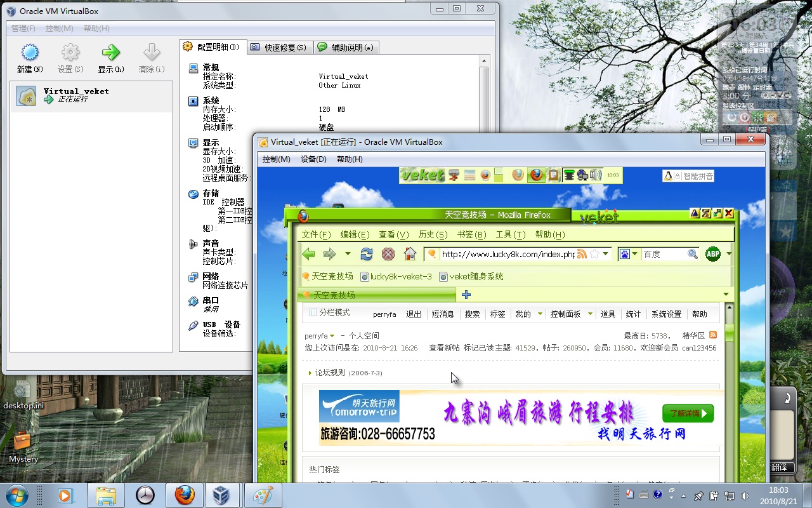Click the 显示 (Show) green arrow button

click(x=111, y=58)
